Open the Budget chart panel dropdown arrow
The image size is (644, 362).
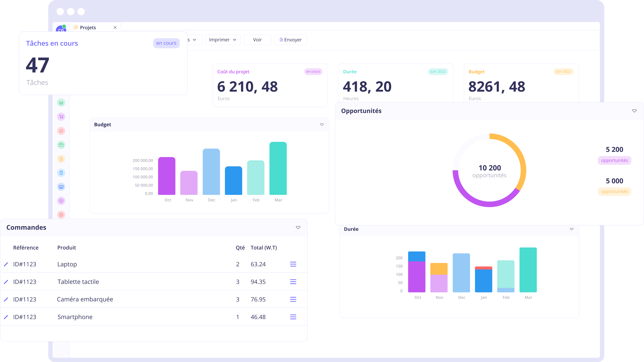pos(322,125)
